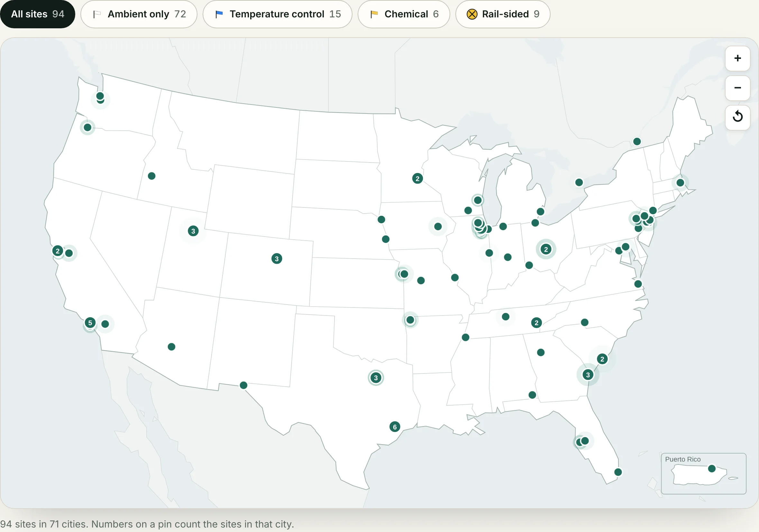Select the 2-site pin near San Francisco
Image resolution: width=759 pixels, height=532 pixels.
pyautogui.click(x=58, y=251)
